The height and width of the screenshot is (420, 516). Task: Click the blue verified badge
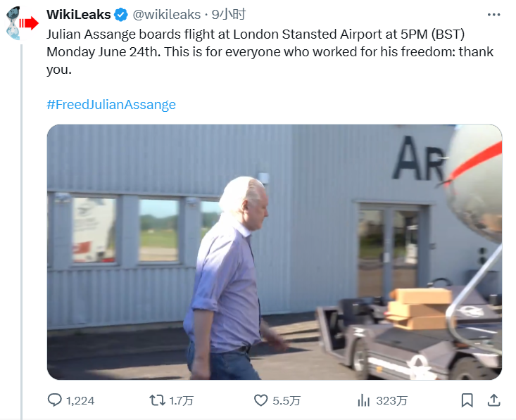tap(121, 15)
